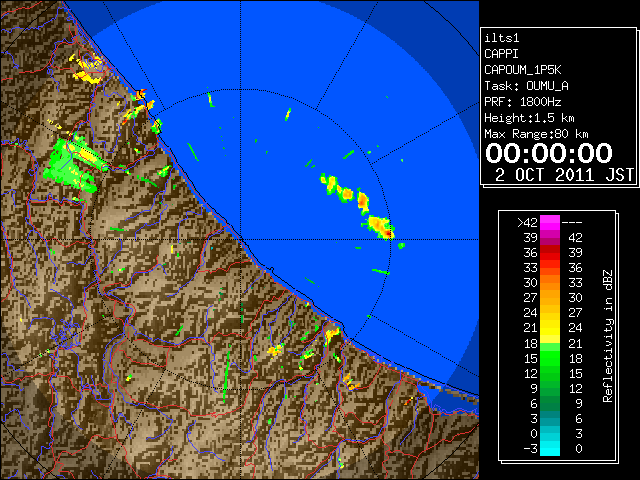Select the 'Task: OUMU_A' line
Viewport: 640px width, 480px height.
pyautogui.click(x=526, y=86)
